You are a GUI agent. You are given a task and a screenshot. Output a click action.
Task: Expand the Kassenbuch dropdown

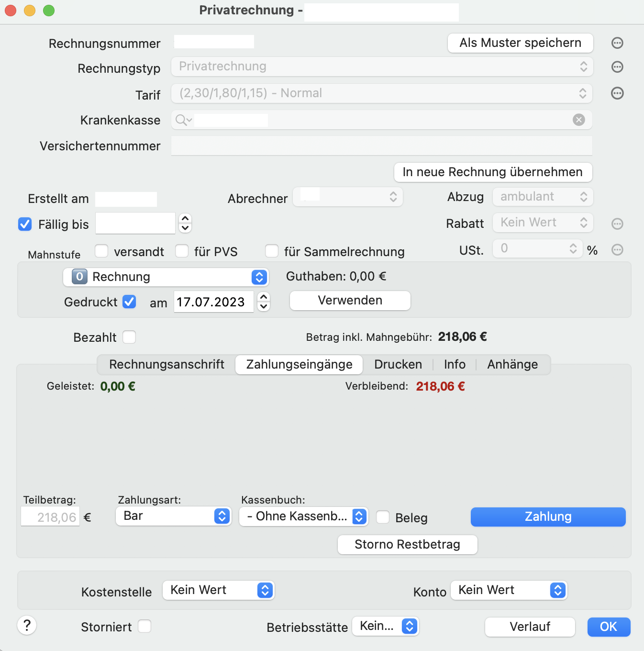coord(304,516)
